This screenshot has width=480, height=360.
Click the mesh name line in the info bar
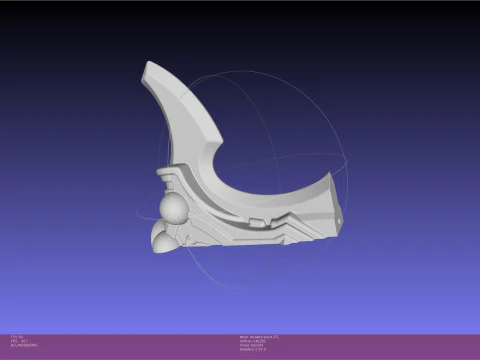259,337
